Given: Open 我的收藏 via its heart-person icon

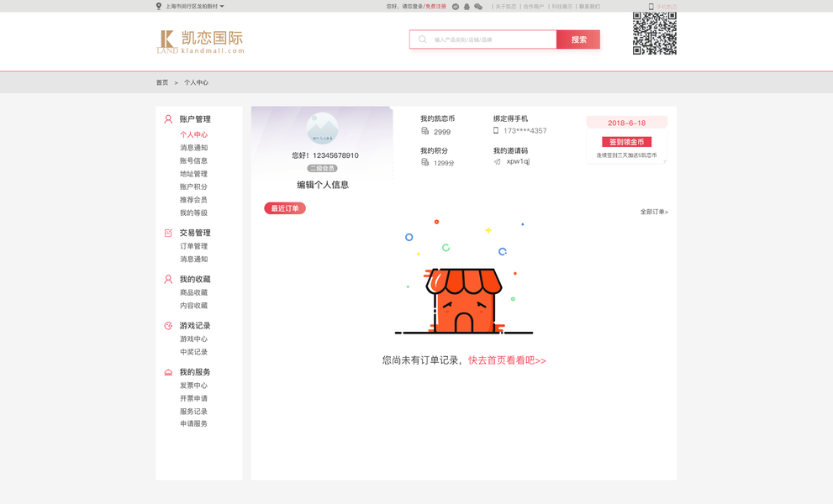Looking at the screenshot, I should click(x=168, y=279).
